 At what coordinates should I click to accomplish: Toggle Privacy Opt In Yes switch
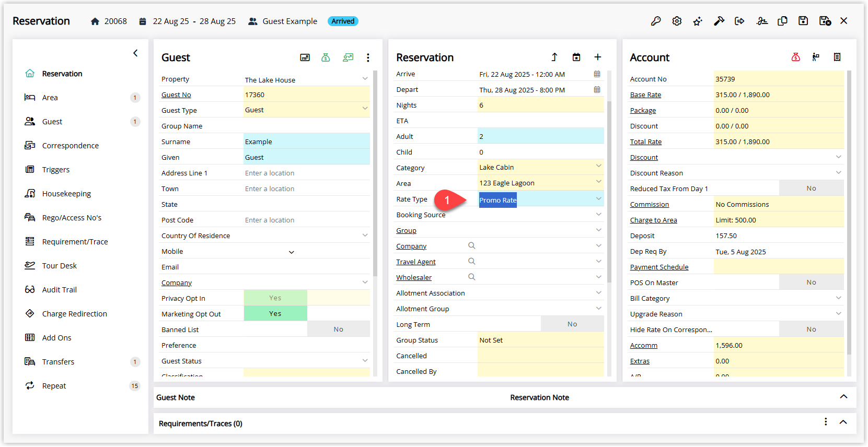[275, 298]
